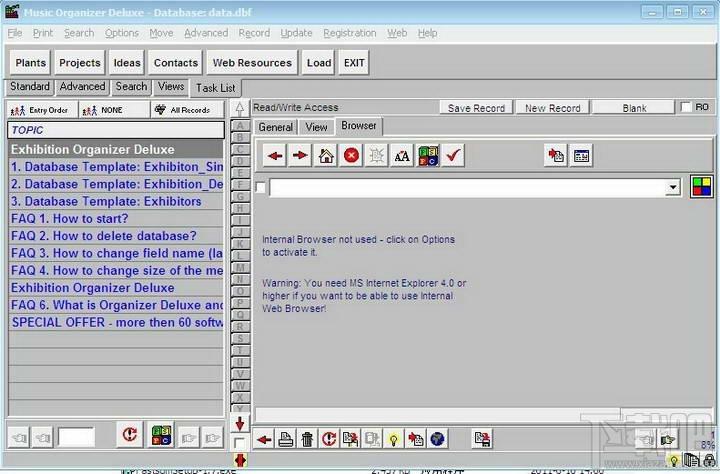Click the font size AA icon
Viewport: 720px width, 474px height.
click(x=402, y=156)
